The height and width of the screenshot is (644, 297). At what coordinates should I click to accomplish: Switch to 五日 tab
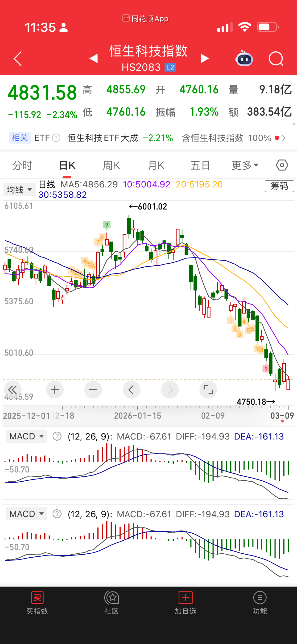coord(200,165)
